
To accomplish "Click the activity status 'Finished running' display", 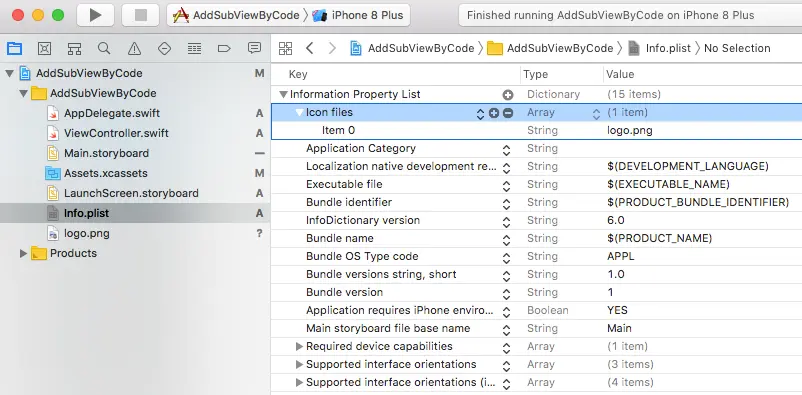I will click(x=630, y=15).
